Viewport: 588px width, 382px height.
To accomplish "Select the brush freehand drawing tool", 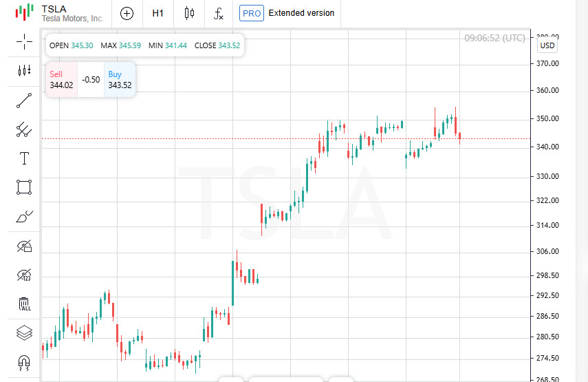I will pyautogui.click(x=24, y=217).
